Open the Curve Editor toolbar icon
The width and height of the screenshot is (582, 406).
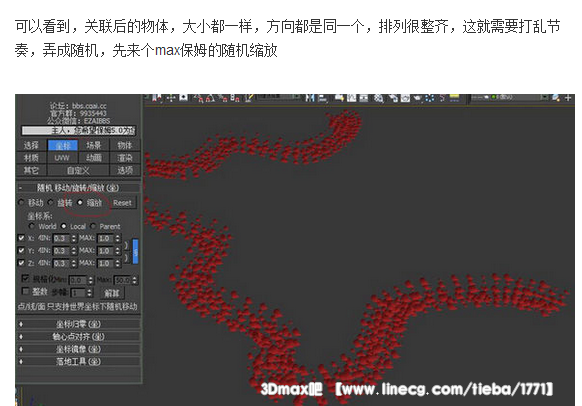(352, 98)
